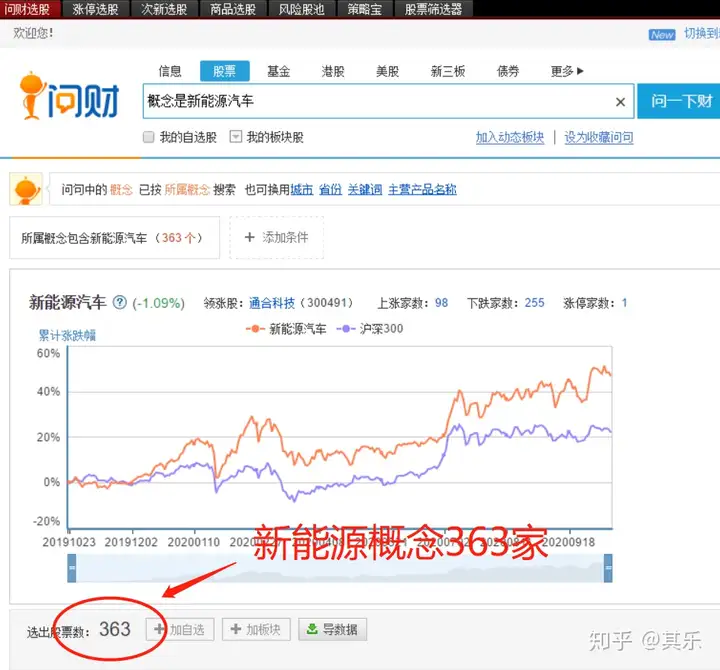Switch to the 基金 tab
The image size is (720, 670).
(x=279, y=71)
